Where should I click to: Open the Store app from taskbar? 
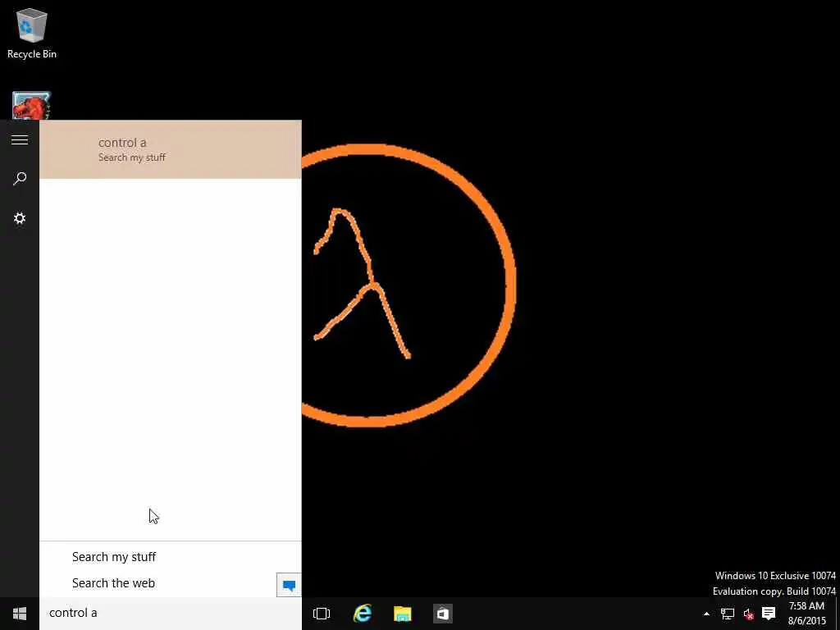click(442, 614)
